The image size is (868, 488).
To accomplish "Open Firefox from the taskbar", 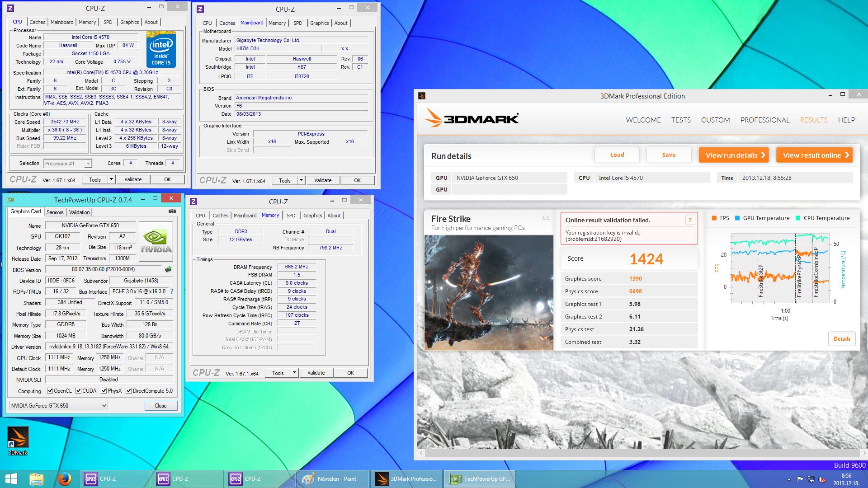I will (x=65, y=479).
